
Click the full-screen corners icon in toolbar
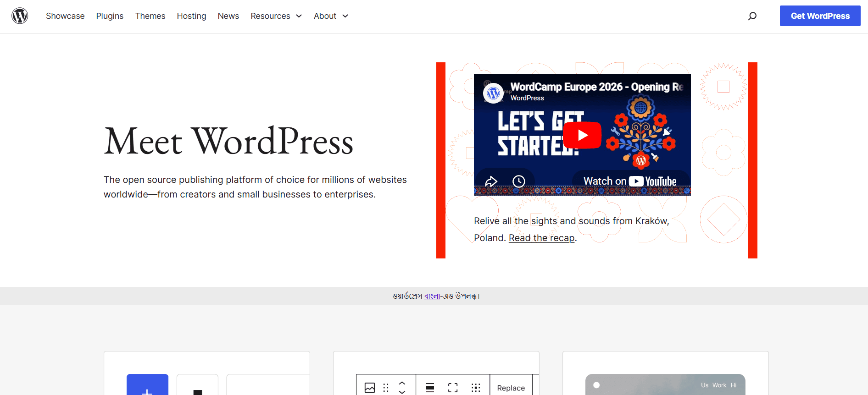453,388
